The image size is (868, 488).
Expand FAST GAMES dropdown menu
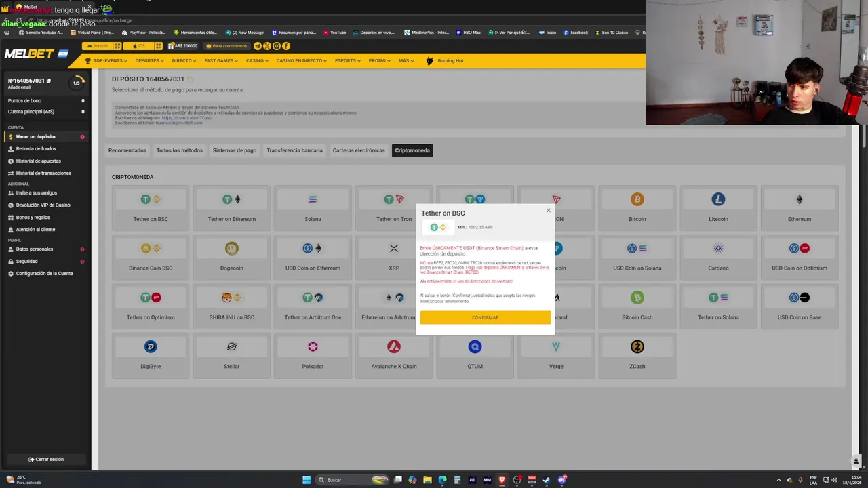pos(221,61)
